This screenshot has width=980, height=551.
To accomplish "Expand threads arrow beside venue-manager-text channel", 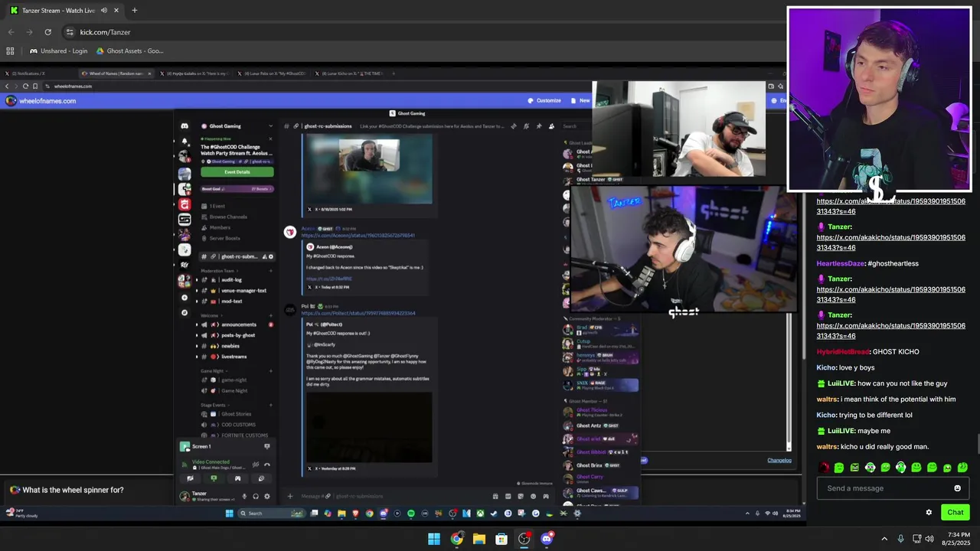I will click(x=197, y=291).
